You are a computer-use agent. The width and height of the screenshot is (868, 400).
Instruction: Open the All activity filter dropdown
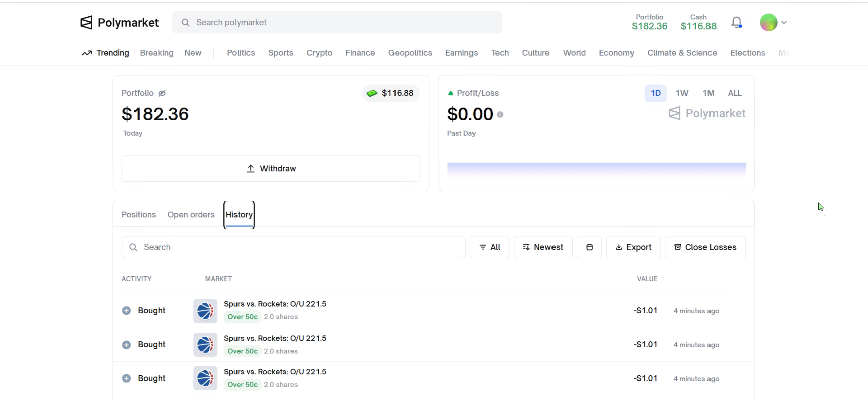pos(490,247)
